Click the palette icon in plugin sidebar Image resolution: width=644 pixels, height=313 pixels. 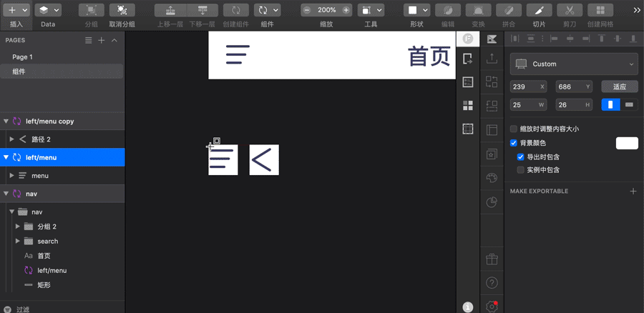pyautogui.click(x=492, y=178)
